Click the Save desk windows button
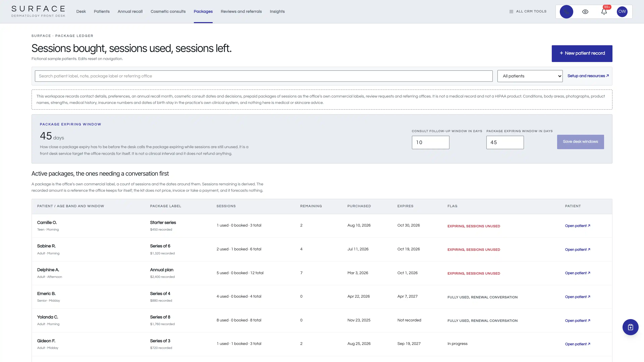Viewport: 644px width, 362px height. (x=580, y=142)
